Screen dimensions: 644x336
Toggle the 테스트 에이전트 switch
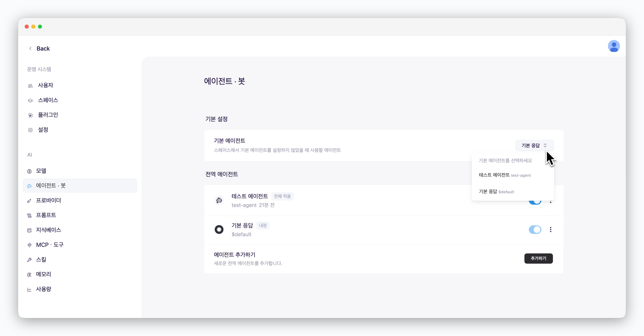coord(535,201)
